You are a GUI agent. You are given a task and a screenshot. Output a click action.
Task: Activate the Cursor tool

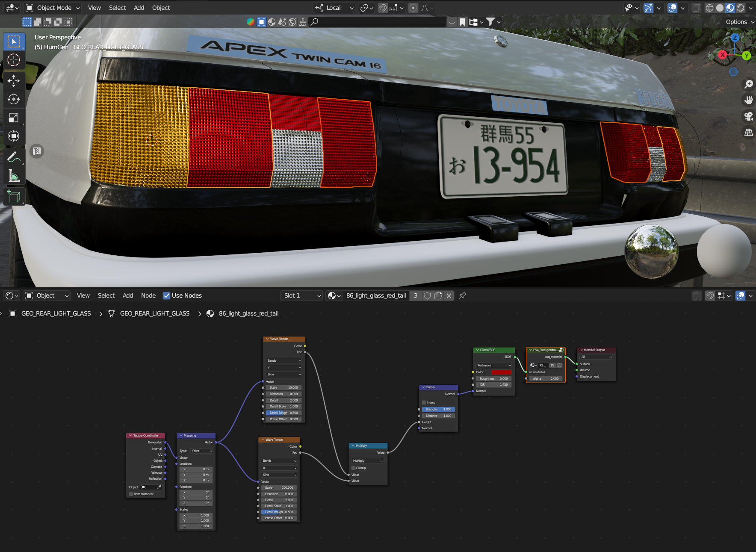click(x=14, y=60)
